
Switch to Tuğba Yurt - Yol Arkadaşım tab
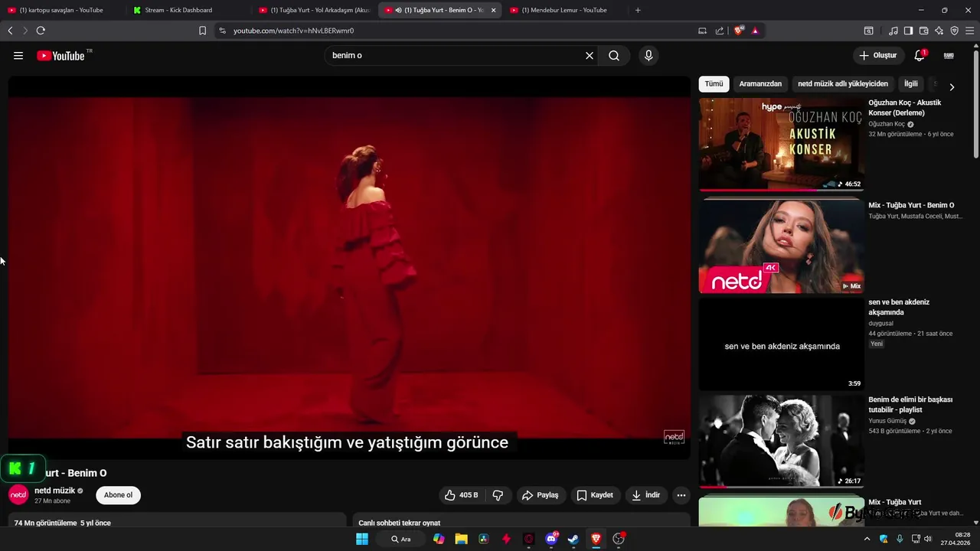(314, 10)
